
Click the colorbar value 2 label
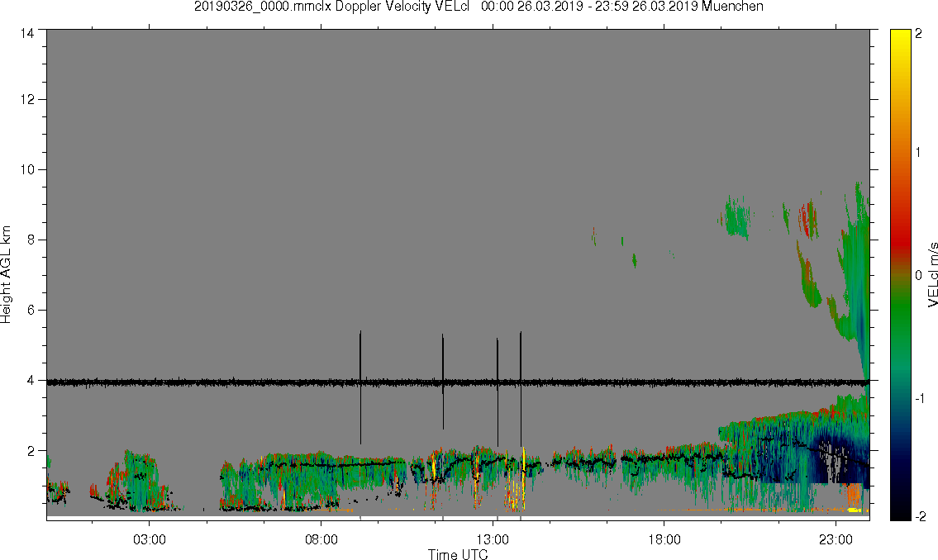tap(919, 34)
